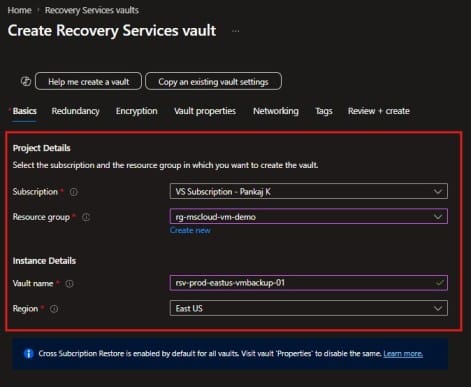Navigate to Recovery Services vaults breadcrumb
Viewport: 471px width, 387px height.
tap(92, 10)
